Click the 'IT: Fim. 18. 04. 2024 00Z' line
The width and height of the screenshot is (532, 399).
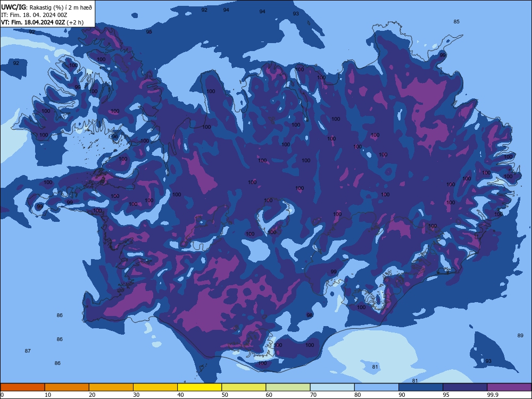coord(34,15)
